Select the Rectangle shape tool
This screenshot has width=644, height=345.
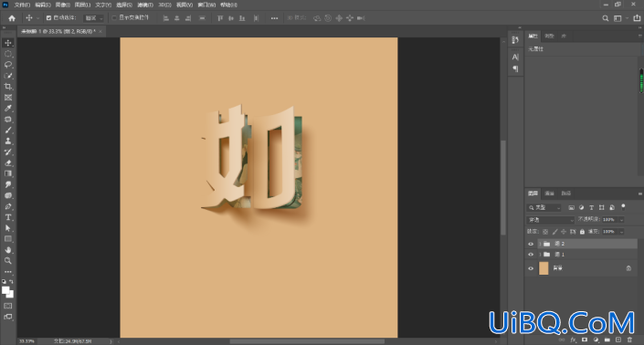8,239
